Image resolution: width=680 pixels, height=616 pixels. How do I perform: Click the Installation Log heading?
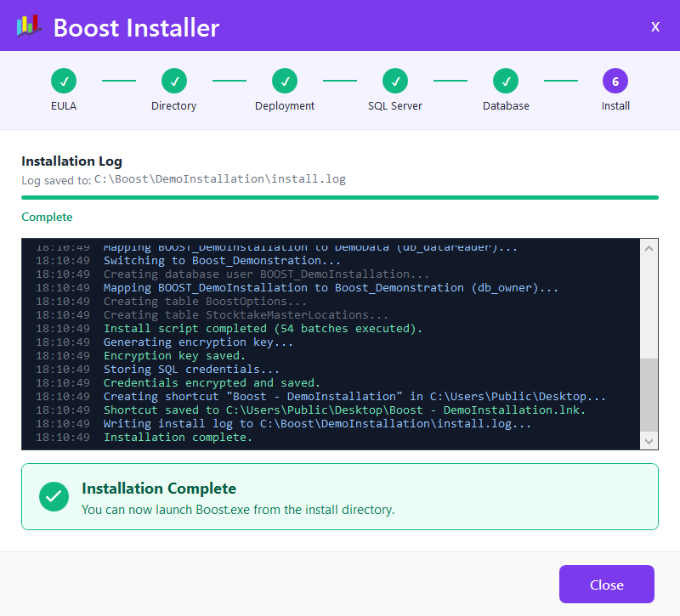pyautogui.click(x=71, y=161)
